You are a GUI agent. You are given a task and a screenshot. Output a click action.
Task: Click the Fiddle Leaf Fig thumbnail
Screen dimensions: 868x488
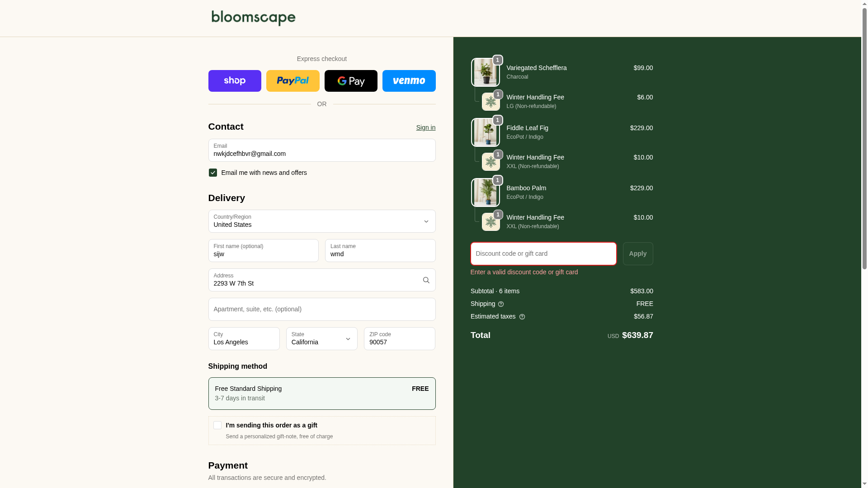[x=485, y=132]
